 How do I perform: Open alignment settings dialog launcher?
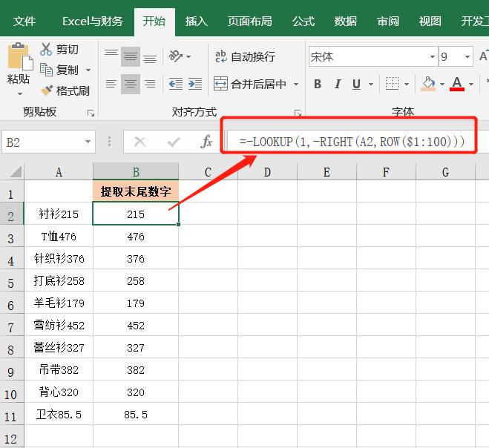coord(298,113)
